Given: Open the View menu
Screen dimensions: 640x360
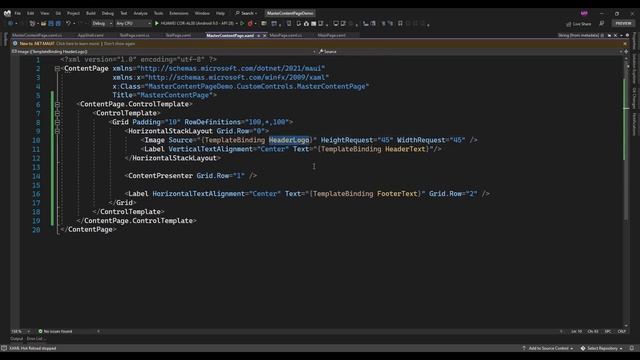Looking at the screenshot, I should tap(44, 13).
